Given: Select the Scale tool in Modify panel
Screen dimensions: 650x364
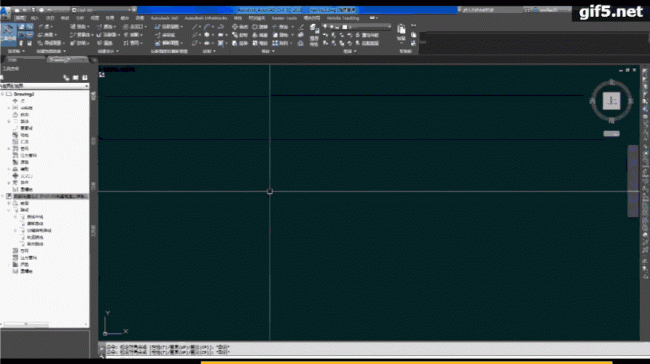Looking at the screenshot, I should coord(260,43).
